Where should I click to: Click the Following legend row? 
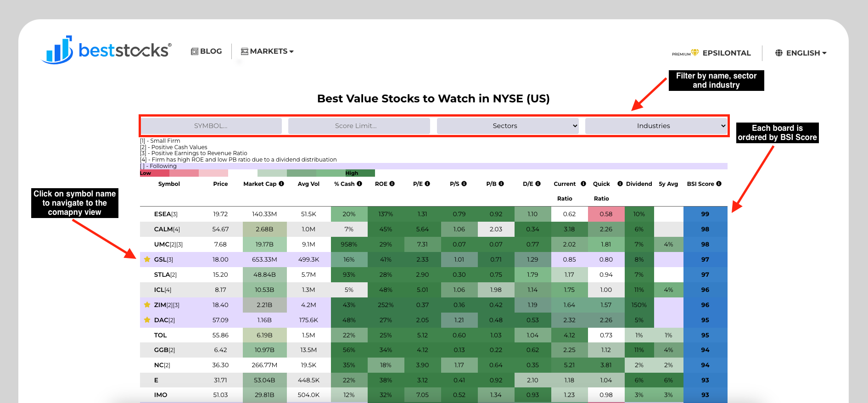[434, 166]
